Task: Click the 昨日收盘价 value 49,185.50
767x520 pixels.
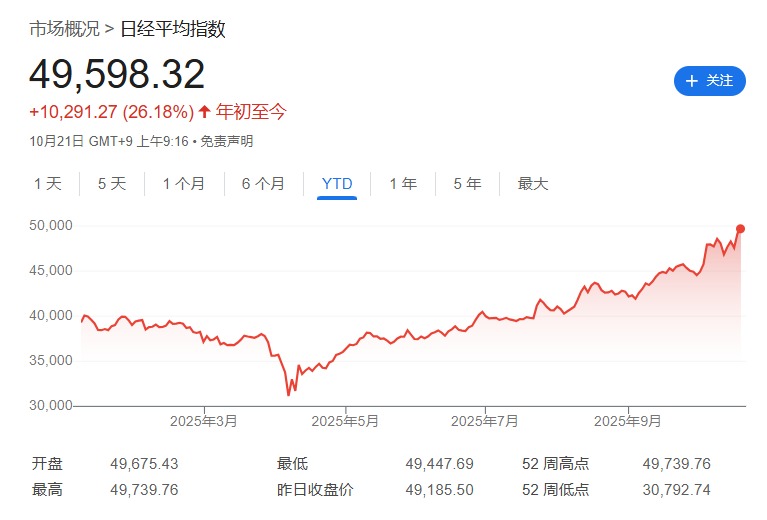Action: [439, 490]
